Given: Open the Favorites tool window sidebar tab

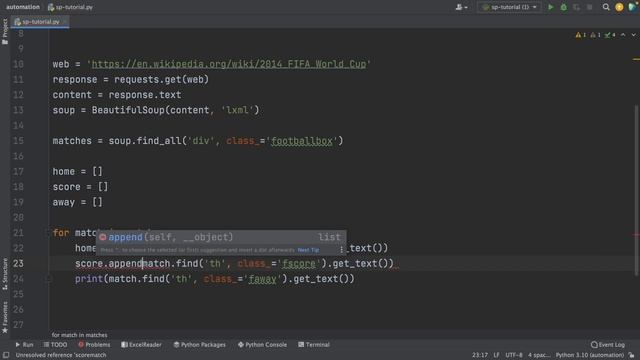Looking at the screenshot, I should point(5,318).
